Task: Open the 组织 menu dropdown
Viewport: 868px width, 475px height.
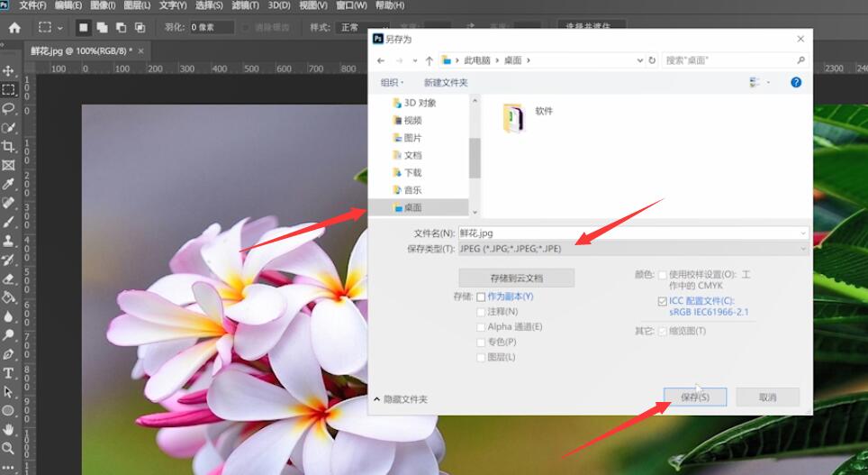Action: pyautogui.click(x=392, y=83)
